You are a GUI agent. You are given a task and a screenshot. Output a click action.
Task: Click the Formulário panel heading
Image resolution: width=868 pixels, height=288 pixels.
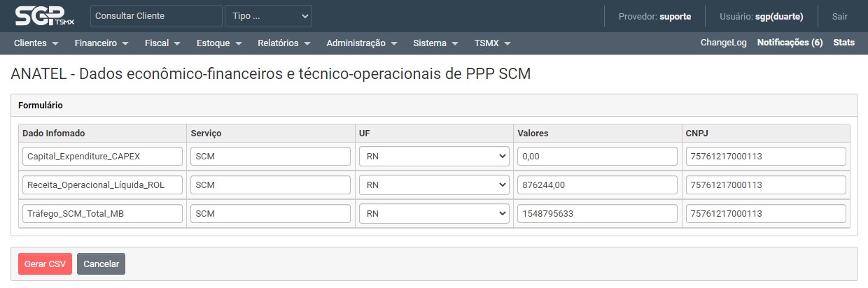(41, 106)
